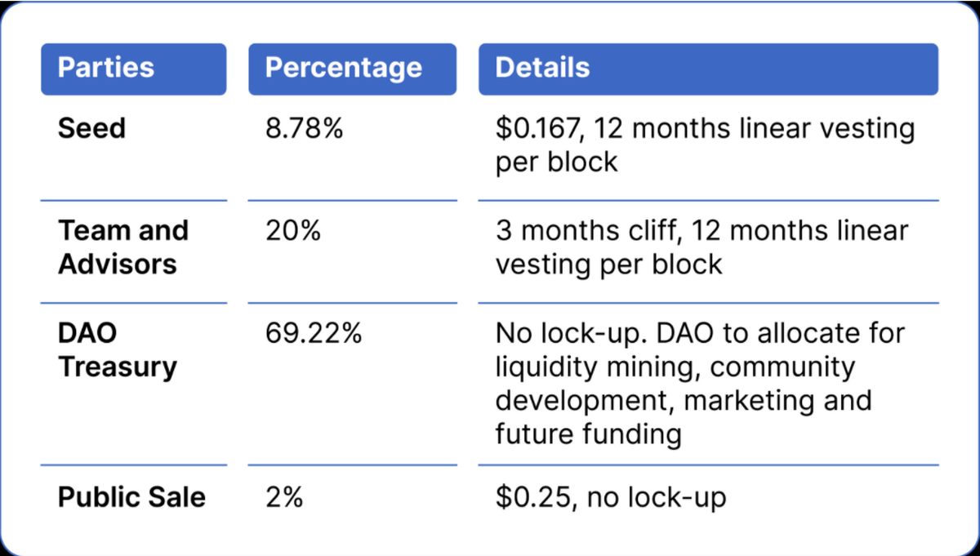The image size is (980, 556).
Task: Click the 20% percentage value
Action: (x=293, y=231)
